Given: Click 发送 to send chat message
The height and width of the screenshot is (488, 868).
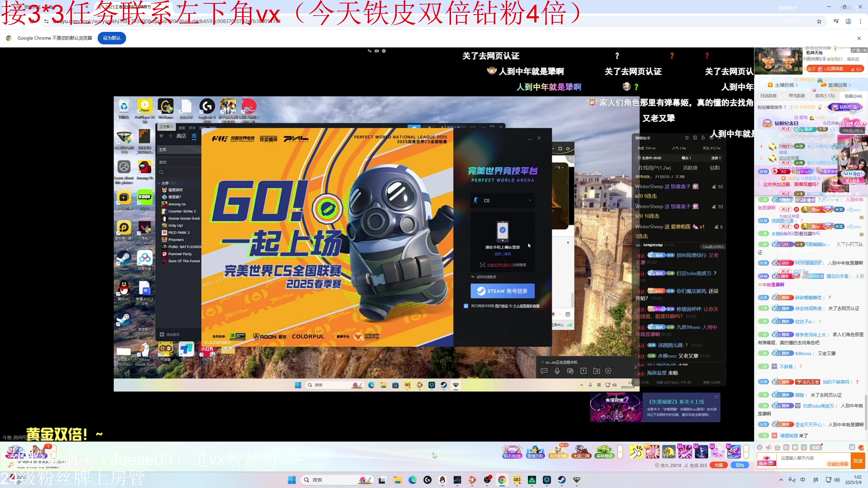Looking at the screenshot, I should 858,461.
